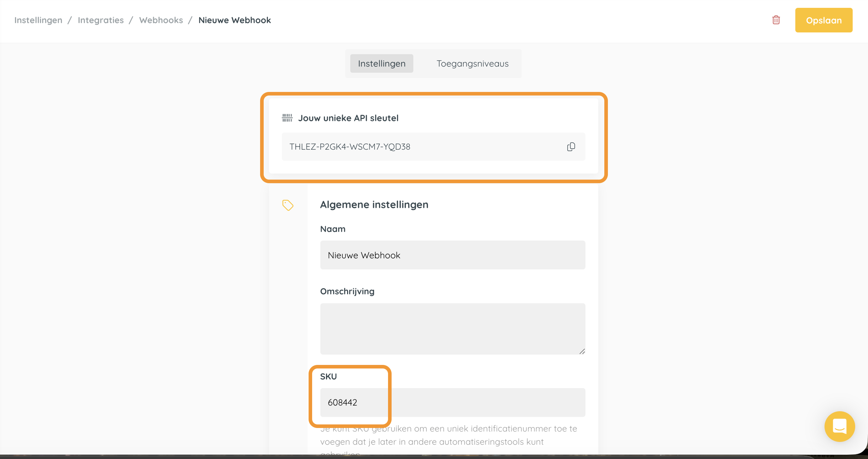Click the Omschrijving textarea resize handle
This screenshot has height=459, width=868.
582,351
